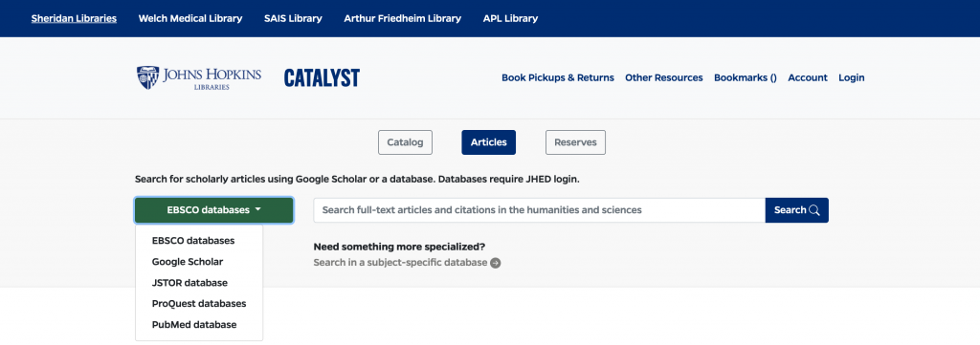Switch to the Catalog tab
Image resolution: width=980 pixels, height=345 pixels.
point(405,142)
